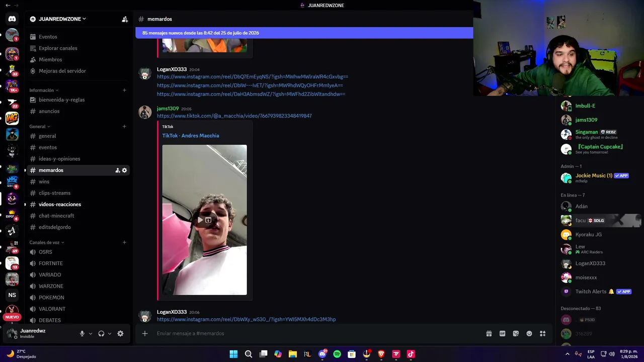
Task: Focus the Enviar mensaje a #memardos field
Action: click(x=317, y=333)
